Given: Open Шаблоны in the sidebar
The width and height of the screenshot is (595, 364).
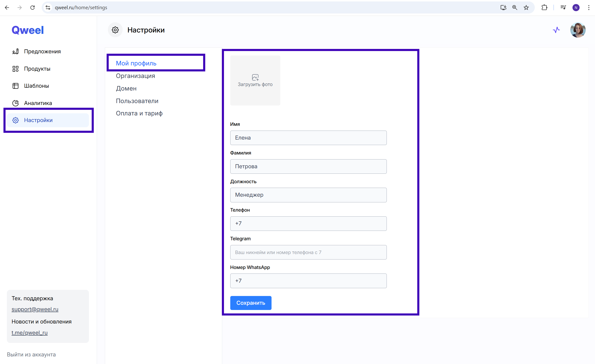Looking at the screenshot, I should click(36, 86).
